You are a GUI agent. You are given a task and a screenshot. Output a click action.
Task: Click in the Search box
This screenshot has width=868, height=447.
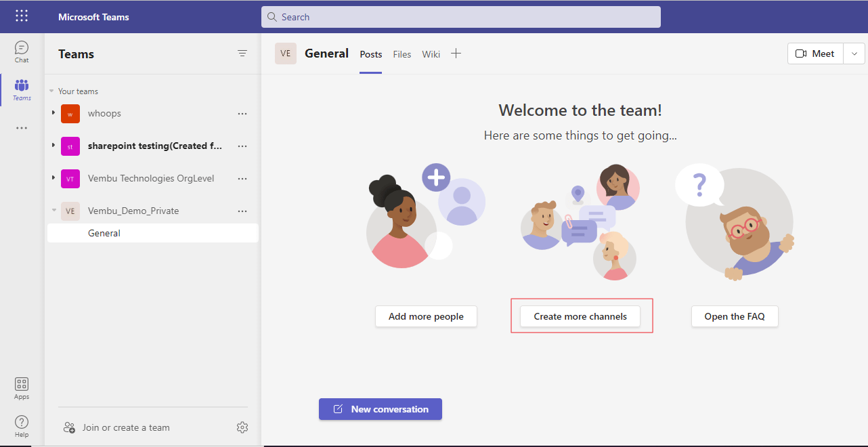coord(461,17)
